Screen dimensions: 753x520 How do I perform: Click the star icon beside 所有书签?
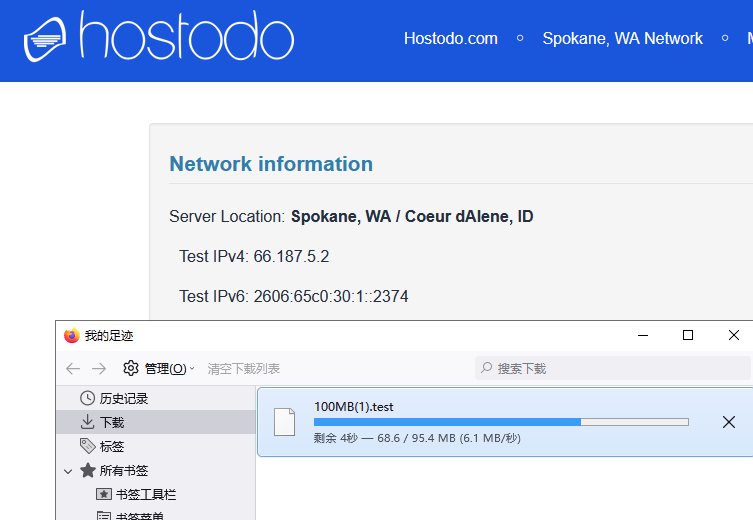pyautogui.click(x=87, y=470)
